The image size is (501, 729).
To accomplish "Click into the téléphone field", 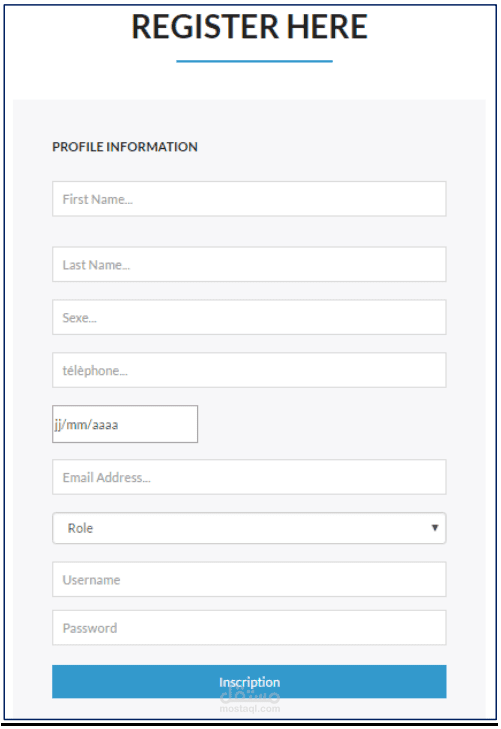I will tap(249, 370).
